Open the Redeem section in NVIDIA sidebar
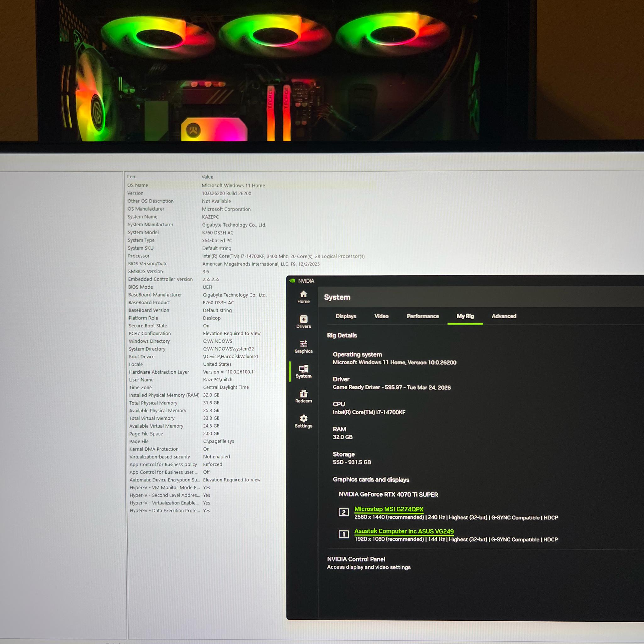The image size is (644, 644). (x=303, y=397)
